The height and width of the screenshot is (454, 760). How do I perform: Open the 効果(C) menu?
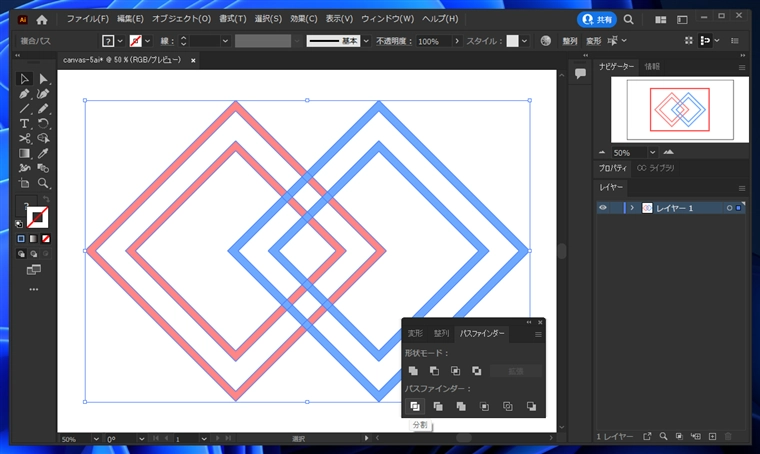point(303,19)
